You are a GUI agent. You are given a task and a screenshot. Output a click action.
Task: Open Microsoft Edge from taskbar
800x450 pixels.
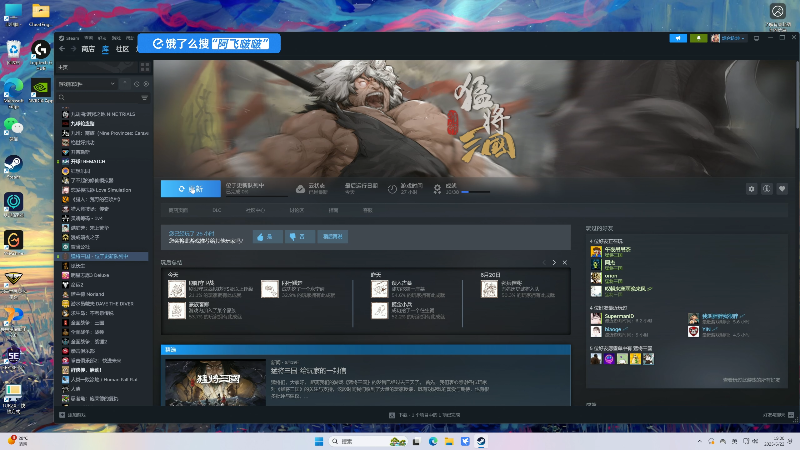(x=433, y=441)
